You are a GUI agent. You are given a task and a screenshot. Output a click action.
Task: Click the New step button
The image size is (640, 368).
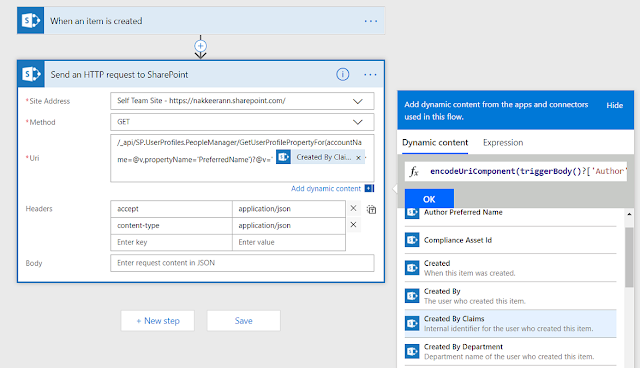[x=158, y=321]
